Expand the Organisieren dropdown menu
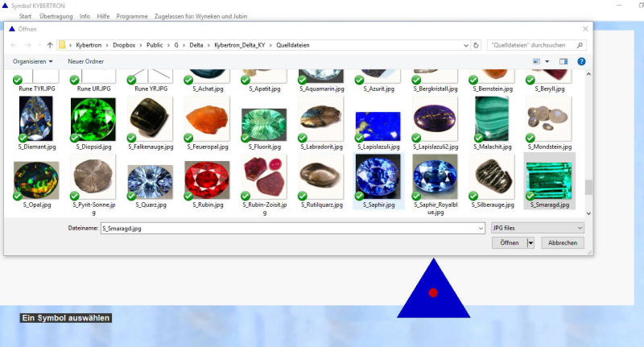 [33, 61]
